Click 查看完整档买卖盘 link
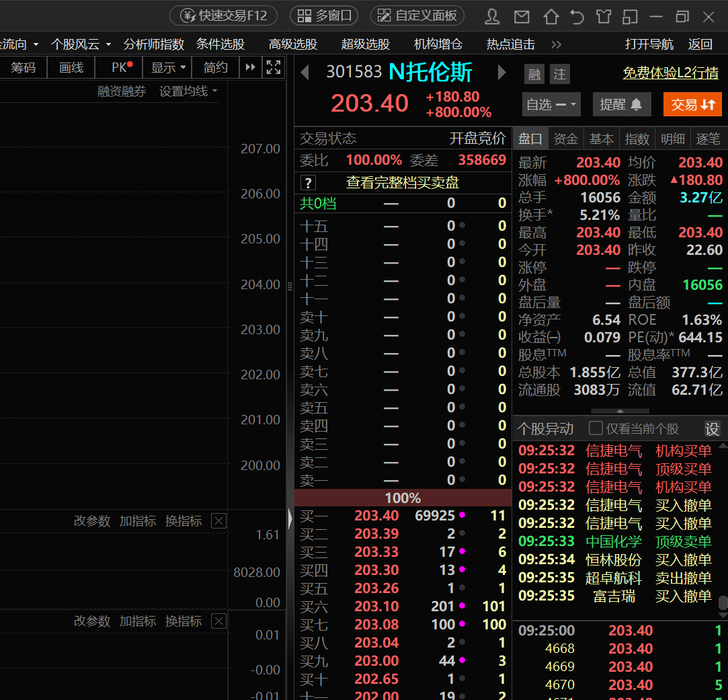 [403, 182]
